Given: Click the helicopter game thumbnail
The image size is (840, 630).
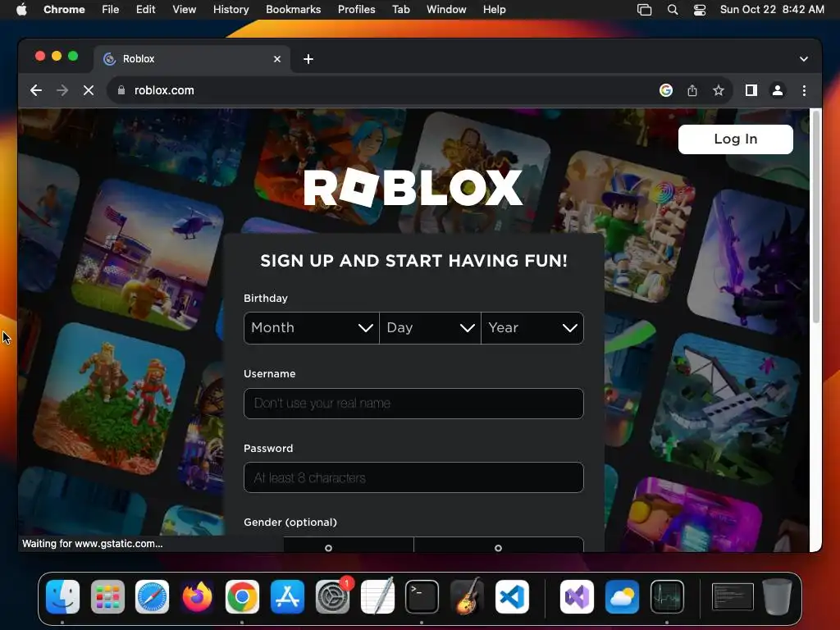Looking at the screenshot, I should point(149,256).
